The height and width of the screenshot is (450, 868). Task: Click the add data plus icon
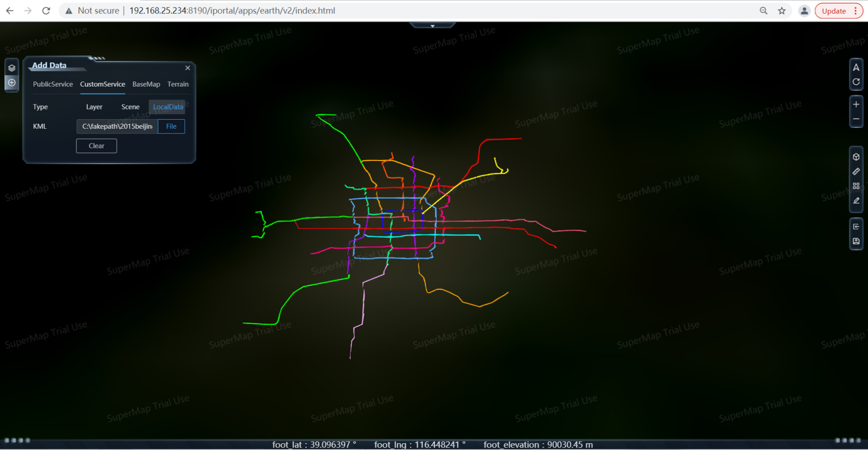pos(12,83)
